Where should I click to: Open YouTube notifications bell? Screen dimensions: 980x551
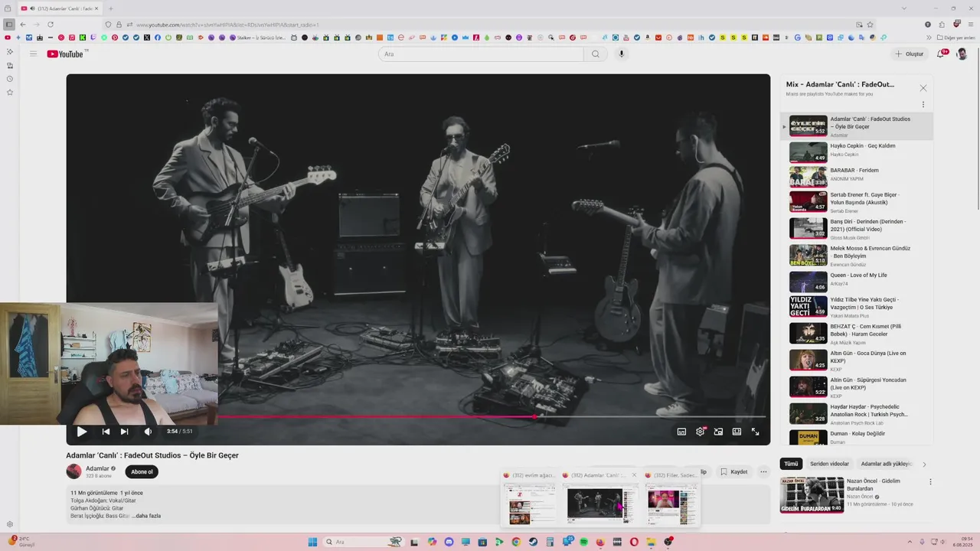941,54
